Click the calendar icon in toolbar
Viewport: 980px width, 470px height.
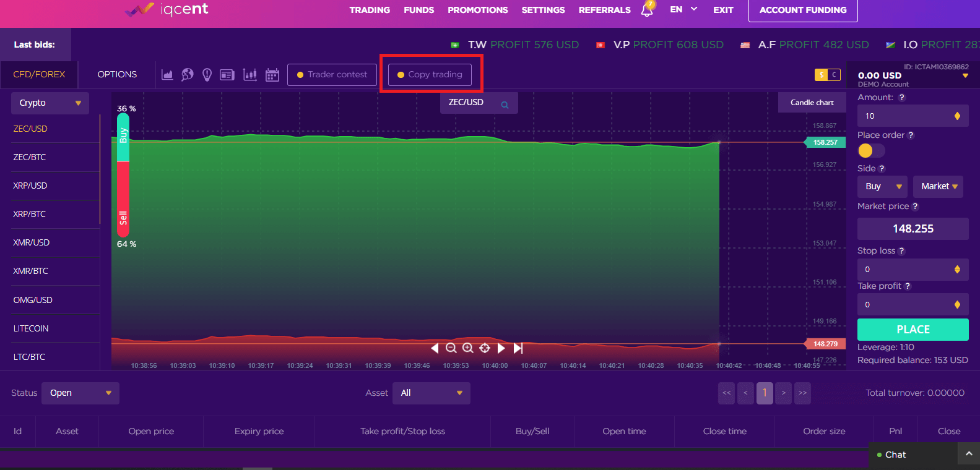(272, 75)
